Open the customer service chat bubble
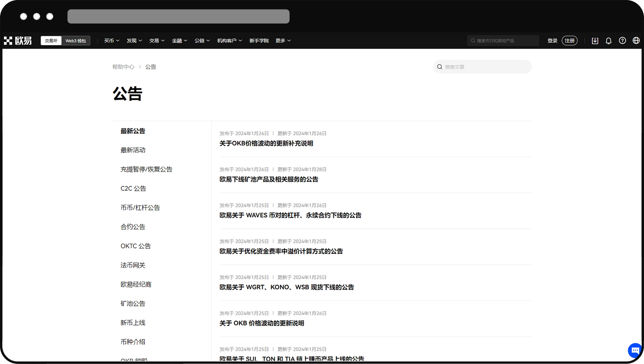The image size is (644, 364). pyautogui.click(x=635, y=350)
